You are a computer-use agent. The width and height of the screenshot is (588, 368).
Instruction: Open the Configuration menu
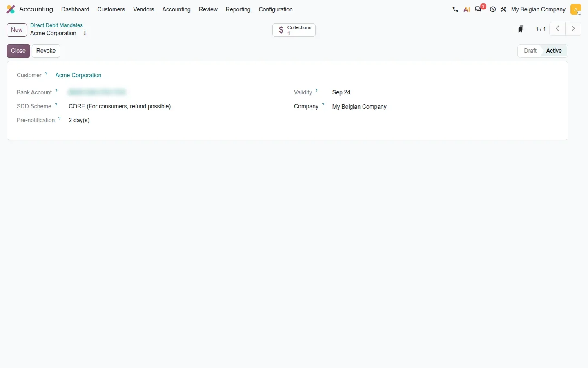point(276,9)
